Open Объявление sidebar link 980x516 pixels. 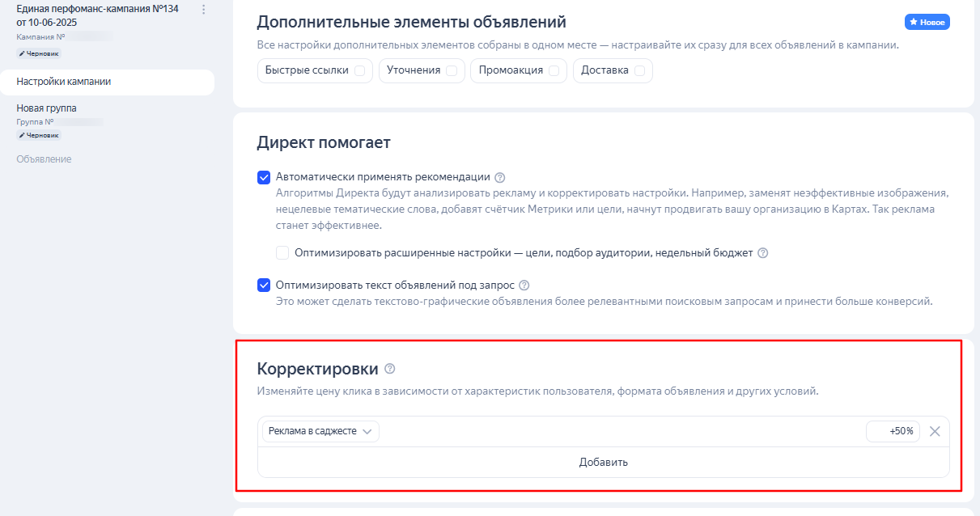[x=44, y=159]
